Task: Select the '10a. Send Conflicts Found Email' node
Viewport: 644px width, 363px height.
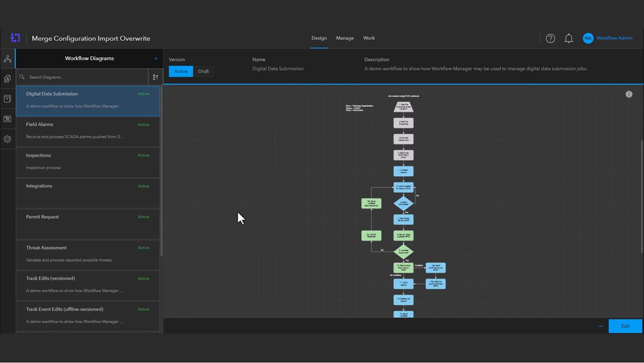Action: tap(436, 268)
